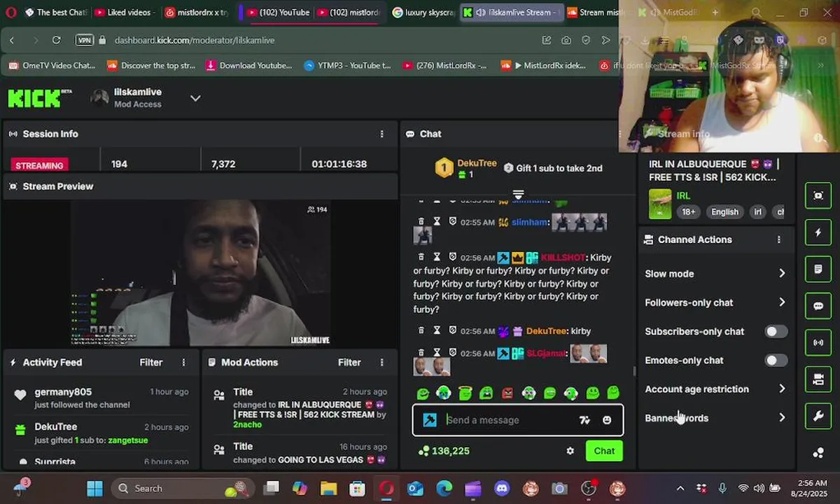Expand Account age restriction settings
840x504 pixels.
pos(715,389)
